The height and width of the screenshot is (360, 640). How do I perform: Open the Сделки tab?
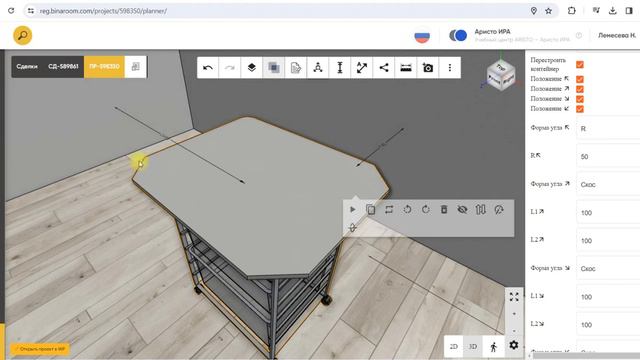pos(27,67)
